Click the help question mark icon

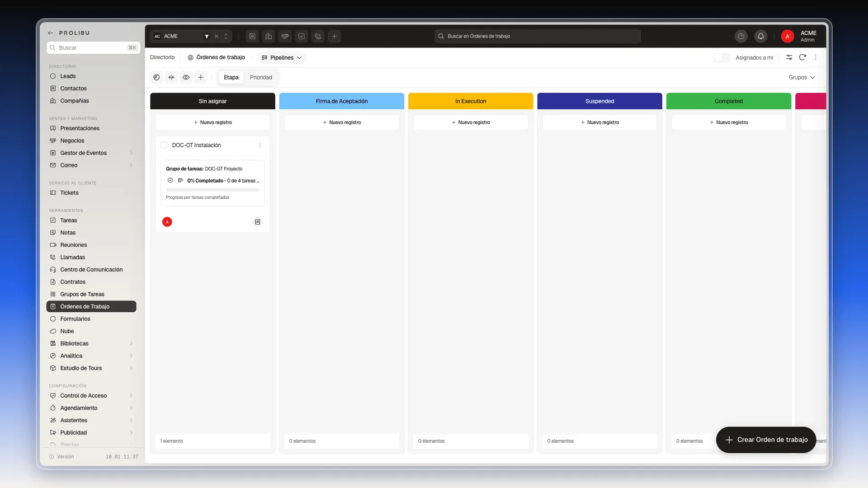click(741, 36)
